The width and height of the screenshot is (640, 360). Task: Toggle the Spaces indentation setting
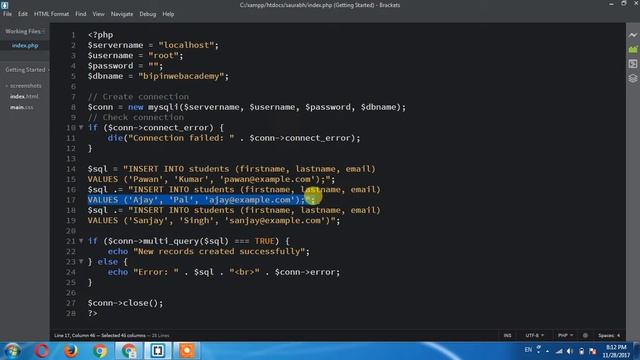tap(607, 336)
